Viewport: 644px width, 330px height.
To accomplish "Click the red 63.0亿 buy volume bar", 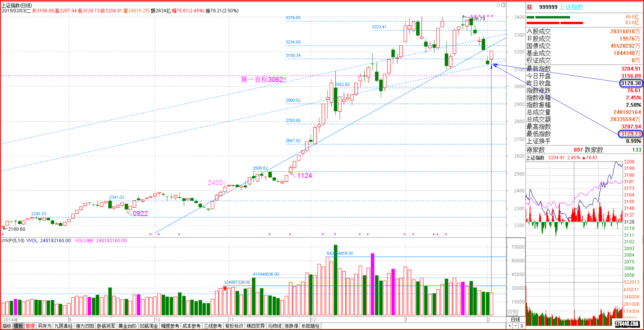I will pyautogui.click(x=555, y=23).
